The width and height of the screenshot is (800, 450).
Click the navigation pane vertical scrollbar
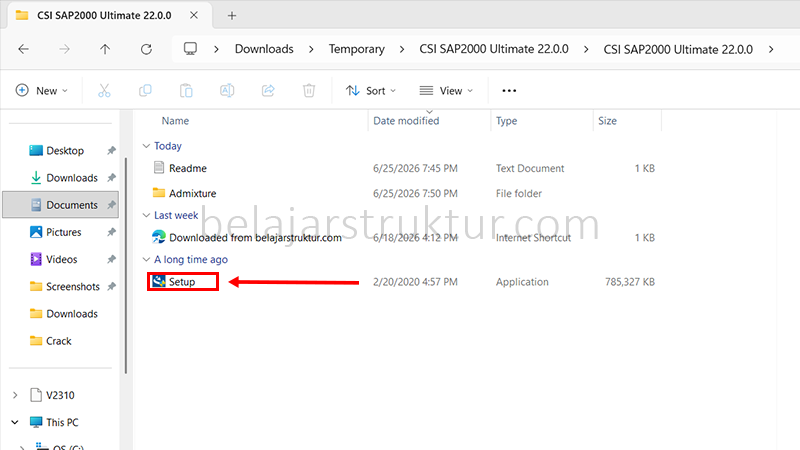click(x=126, y=265)
